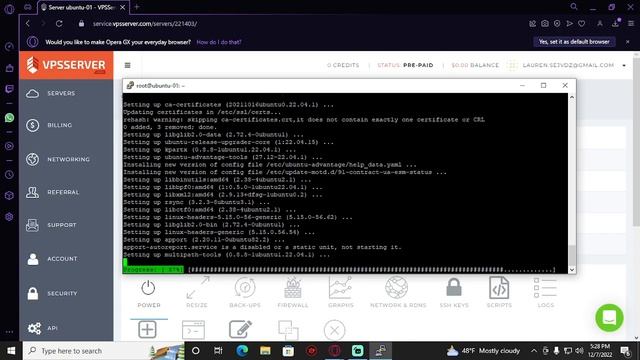Open the Windows Start button
The image size is (640, 360).
(11, 351)
